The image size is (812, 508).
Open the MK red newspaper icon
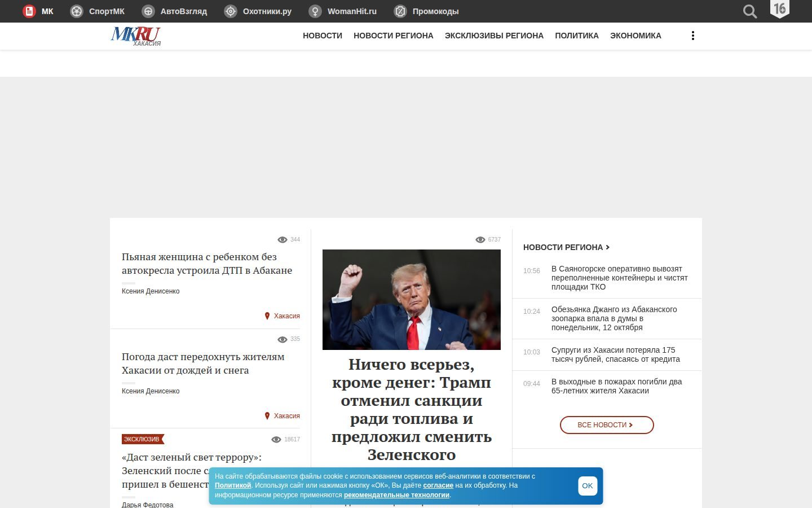coord(29,11)
